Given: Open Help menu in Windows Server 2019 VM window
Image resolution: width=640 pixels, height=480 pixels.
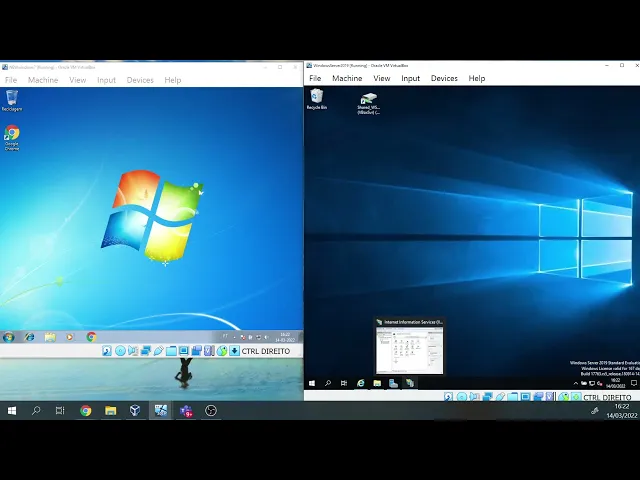Looking at the screenshot, I should click(x=477, y=78).
